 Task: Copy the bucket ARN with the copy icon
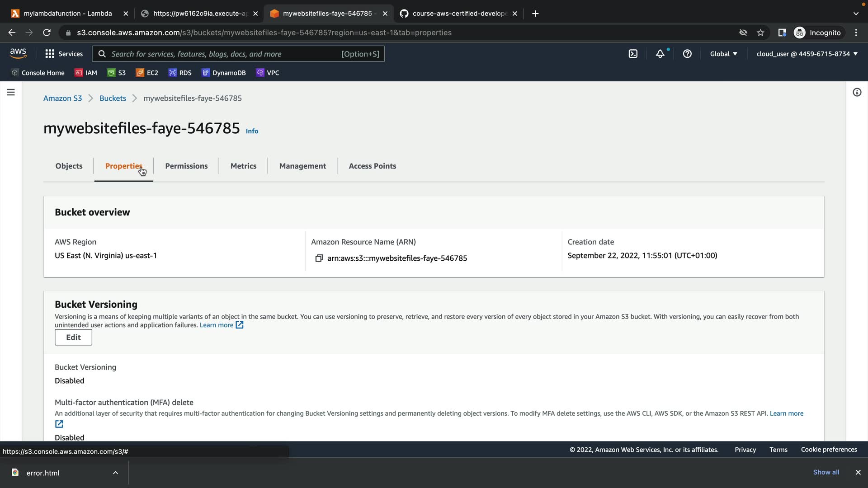(319, 258)
